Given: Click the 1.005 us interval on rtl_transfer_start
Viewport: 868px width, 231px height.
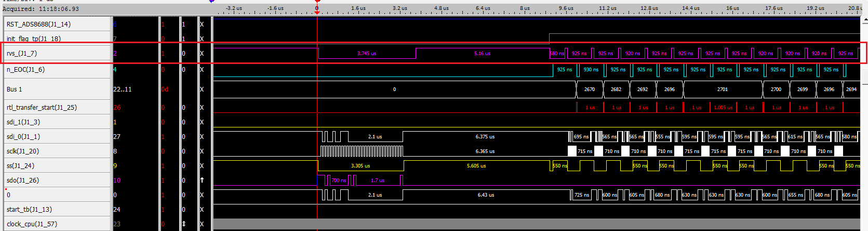Looking at the screenshot, I should coord(723,107).
